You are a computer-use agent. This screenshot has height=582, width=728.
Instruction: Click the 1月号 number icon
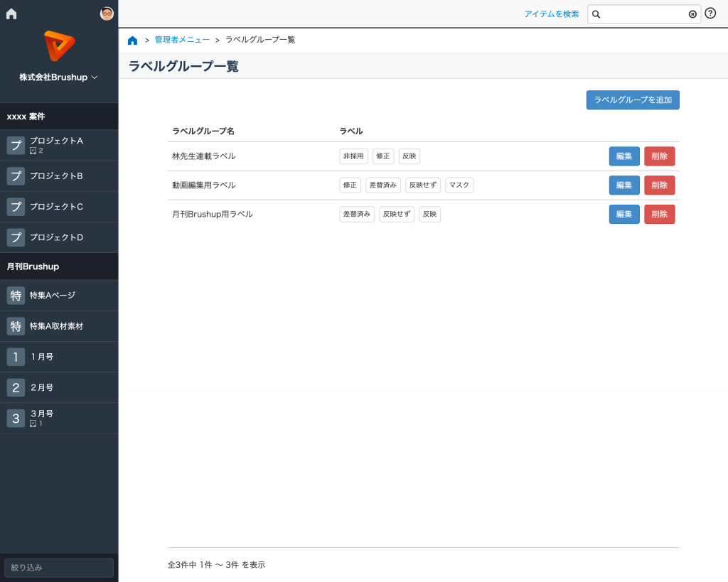point(16,357)
